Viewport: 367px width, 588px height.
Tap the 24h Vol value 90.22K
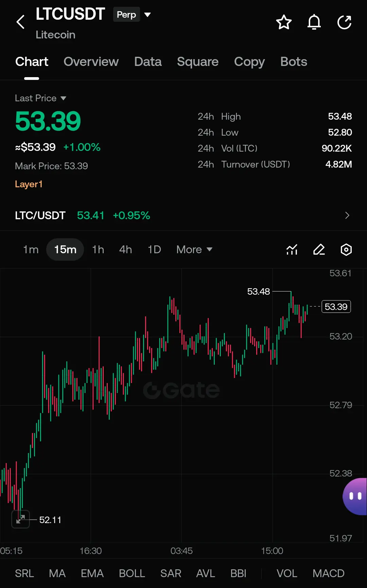pyautogui.click(x=337, y=149)
